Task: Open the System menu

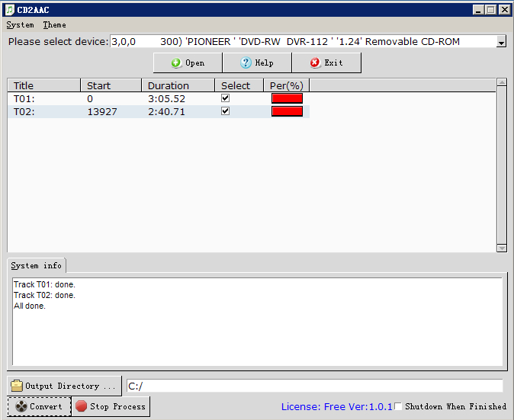Action: click(x=20, y=25)
